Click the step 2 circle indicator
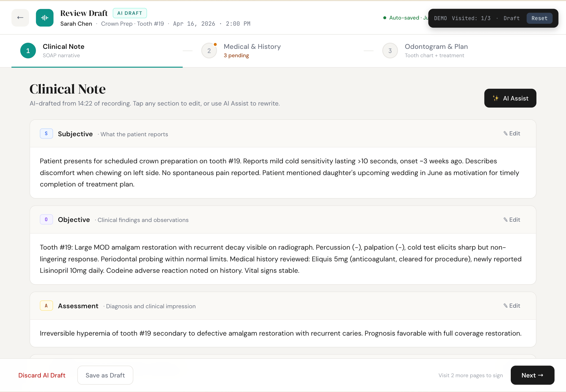The width and height of the screenshot is (566, 392). click(209, 51)
